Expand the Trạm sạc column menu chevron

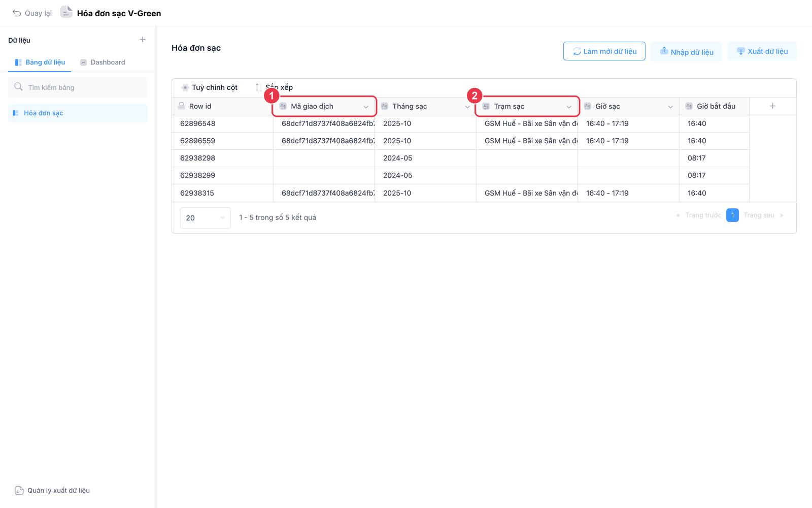(569, 107)
